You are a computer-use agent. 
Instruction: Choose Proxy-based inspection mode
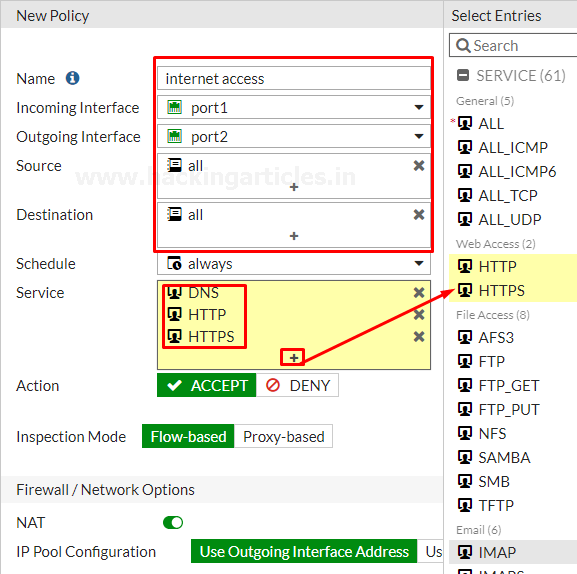[x=283, y=436]
